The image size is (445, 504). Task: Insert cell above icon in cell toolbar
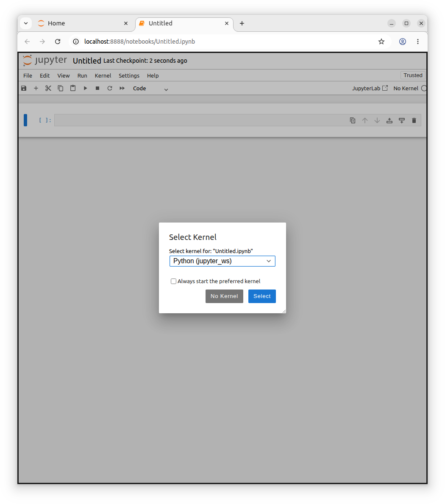pos(389,120)
